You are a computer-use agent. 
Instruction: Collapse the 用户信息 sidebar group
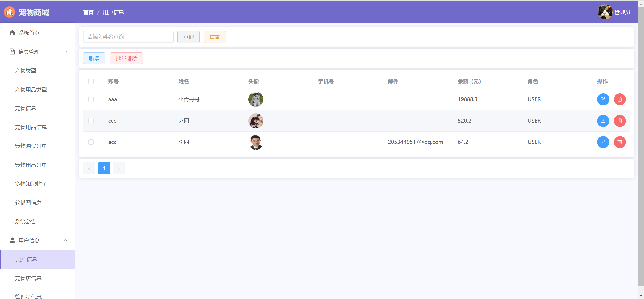[x=66, y=240]
